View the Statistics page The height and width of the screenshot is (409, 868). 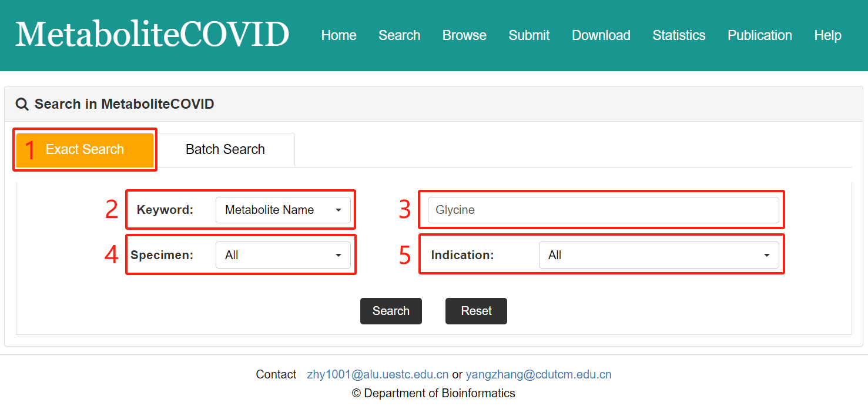679,35
